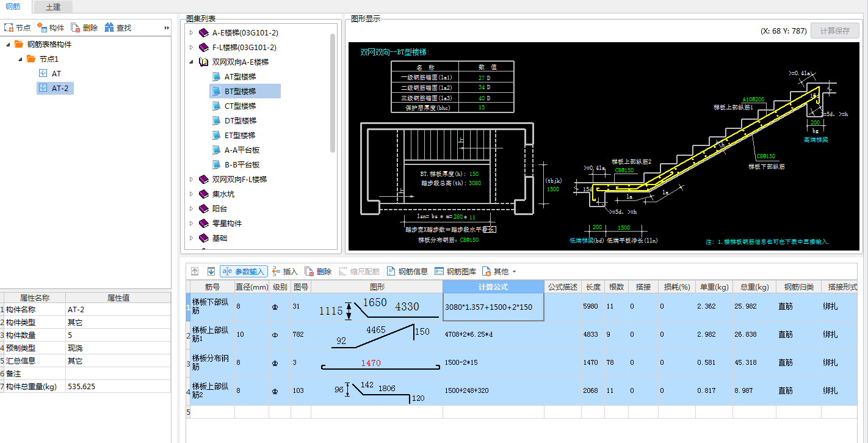Select A-A平台板 in the atlas list
868x443 pixels.
242,150
